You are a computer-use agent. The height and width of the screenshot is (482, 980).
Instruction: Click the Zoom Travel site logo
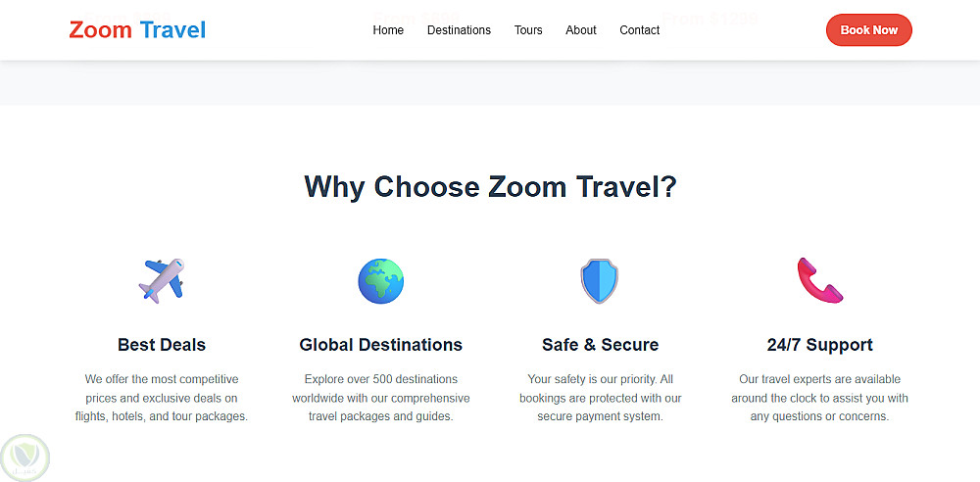pos(137,30)
